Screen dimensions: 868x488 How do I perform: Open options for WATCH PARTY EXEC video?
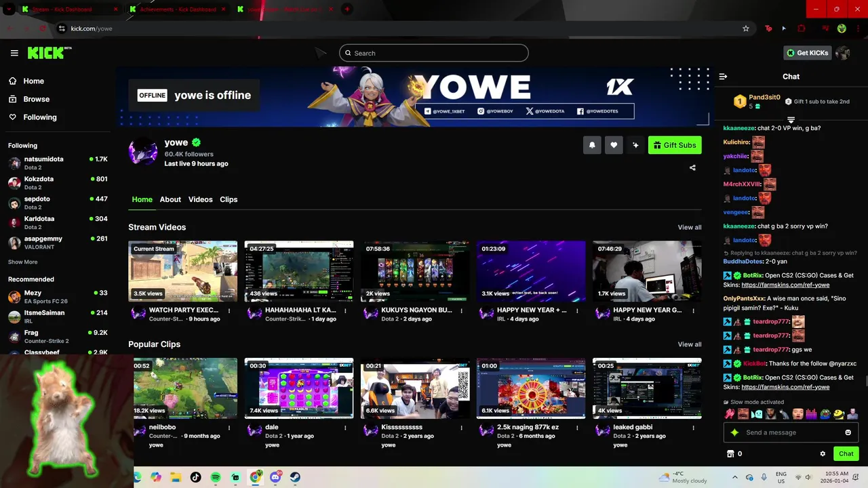(x=229, y=310)
